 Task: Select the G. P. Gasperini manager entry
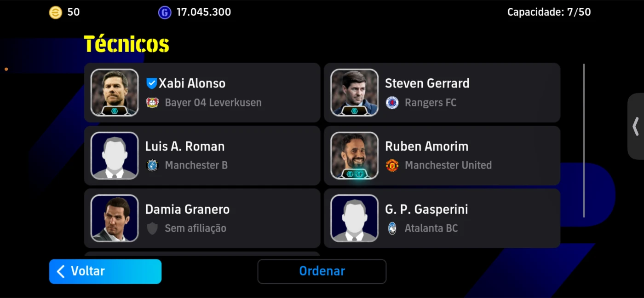pyautogui.click(x=442, y=218)
